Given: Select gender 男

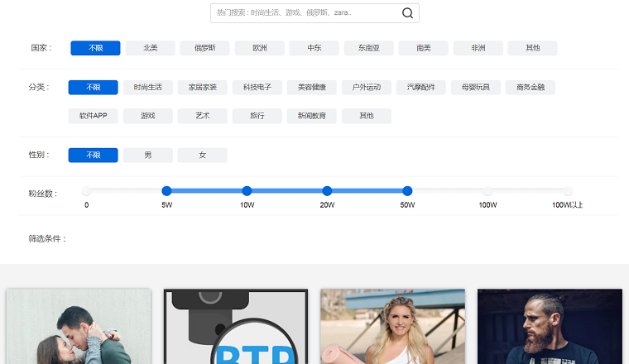Looking at the screenshot, I should pos(148,156).
